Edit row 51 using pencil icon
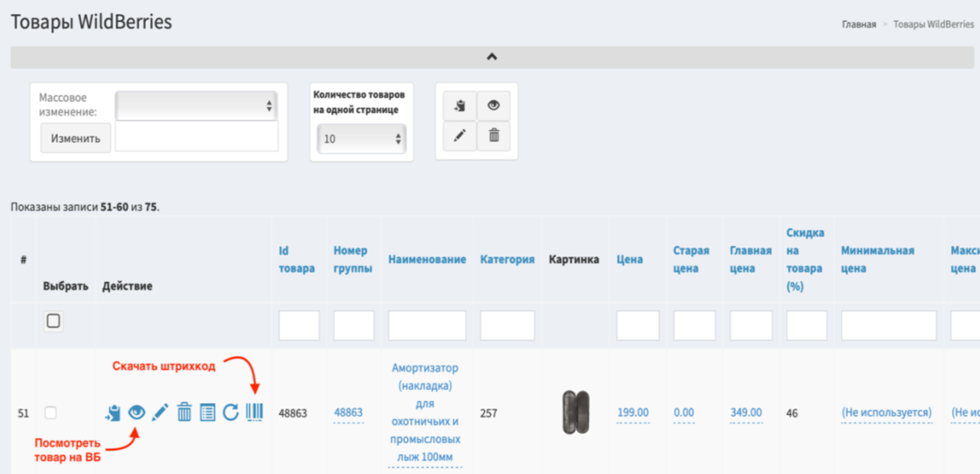The width and height of the screenshot is (980, 474). point(160,413)
